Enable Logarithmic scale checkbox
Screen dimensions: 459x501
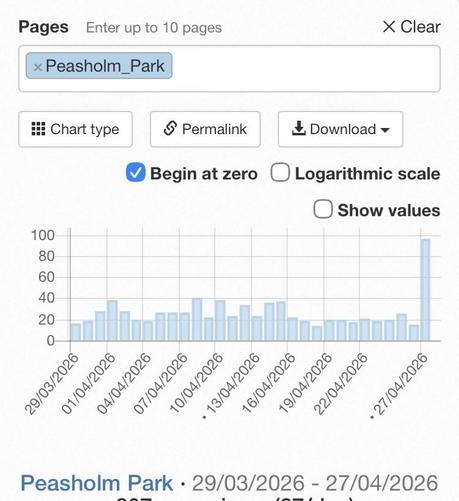click(280, 173)
